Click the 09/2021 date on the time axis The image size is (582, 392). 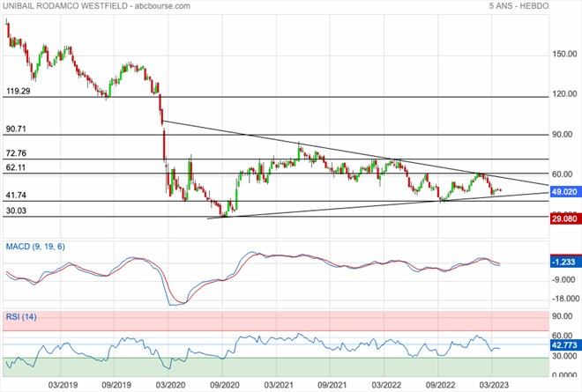(x=332, y=385)
